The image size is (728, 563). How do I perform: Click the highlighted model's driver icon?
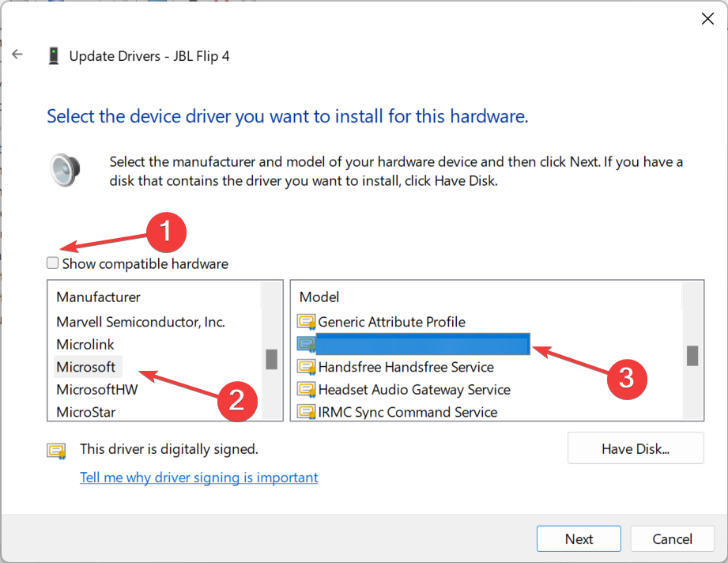coord(307,344)
